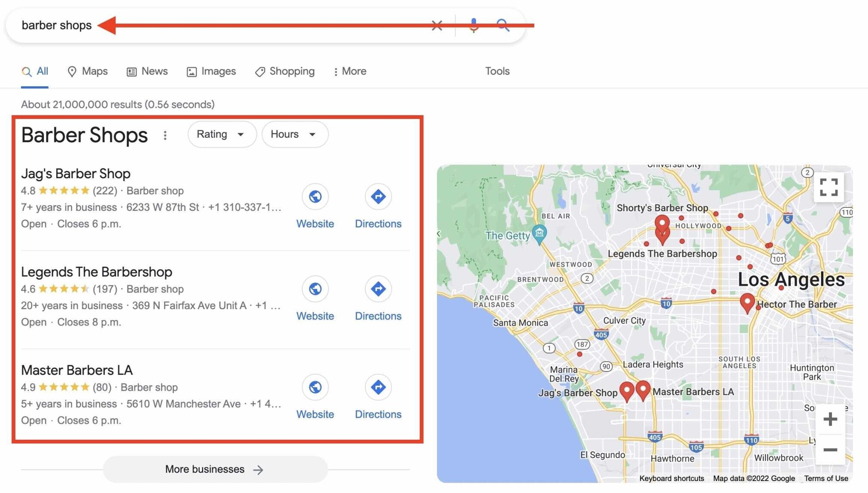This screenshot has height=493, width=868.
Task: Click Website icon for Legends The Barbershop
Action: point(315,289)
